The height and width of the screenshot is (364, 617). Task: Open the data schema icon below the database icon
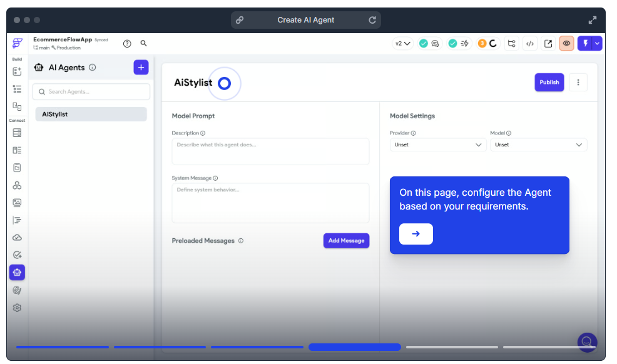tap(17, 150)
